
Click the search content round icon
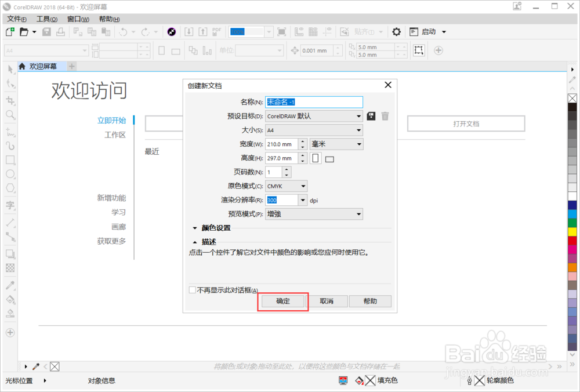click(x=171, y=32)
